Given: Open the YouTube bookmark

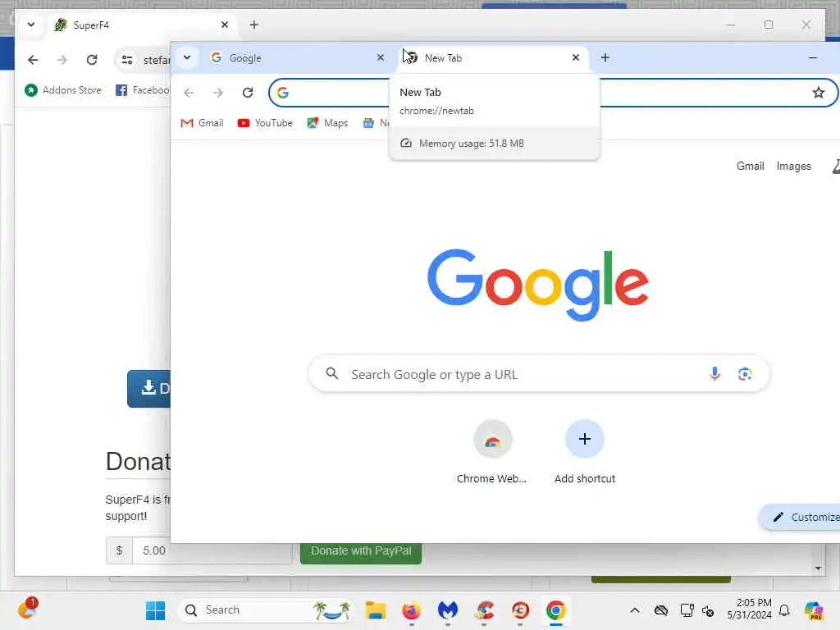Looking at the screenshot, I should coord(265,123).
